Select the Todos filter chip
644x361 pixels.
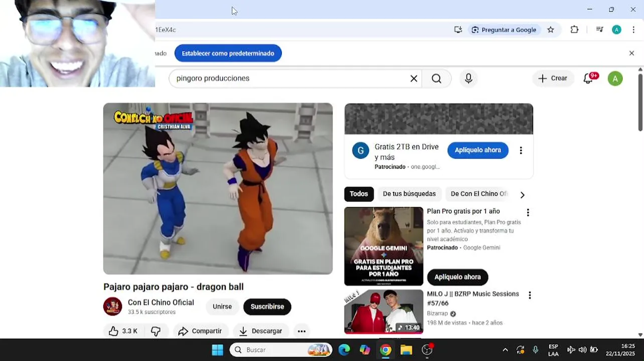point(359,194)
